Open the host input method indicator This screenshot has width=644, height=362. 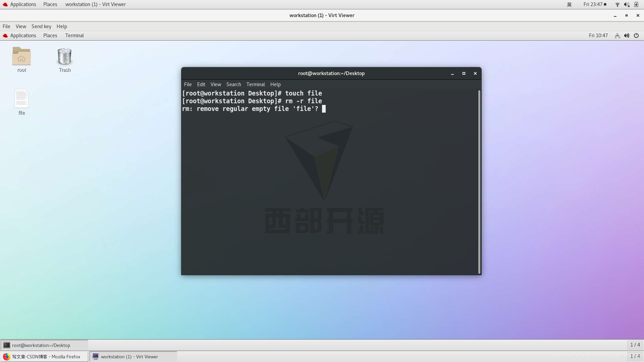click(x=569, y=4)
